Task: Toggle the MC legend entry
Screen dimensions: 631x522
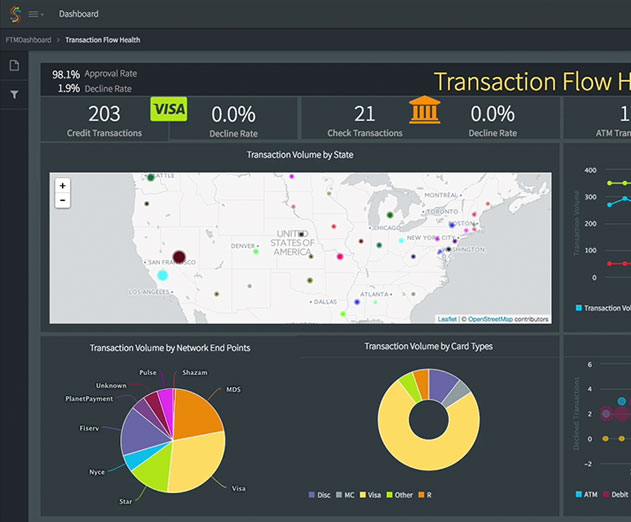Action: (x=345, y=495)
